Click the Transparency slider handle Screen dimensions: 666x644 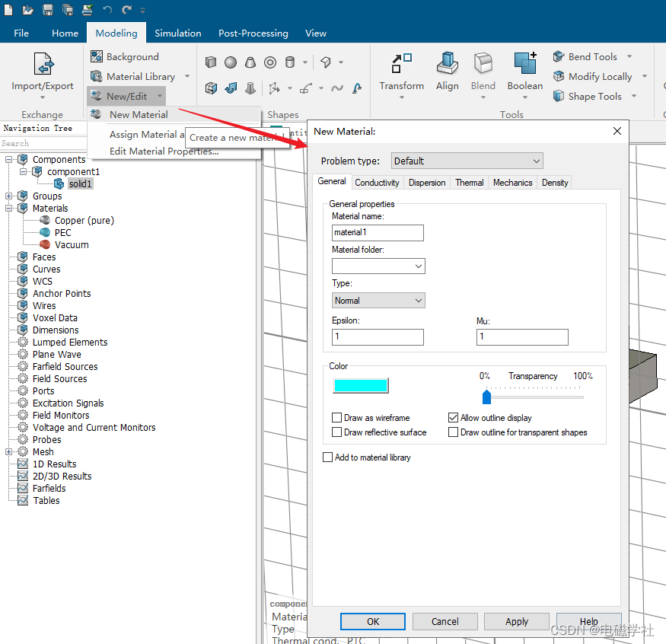tap(487, 397)
